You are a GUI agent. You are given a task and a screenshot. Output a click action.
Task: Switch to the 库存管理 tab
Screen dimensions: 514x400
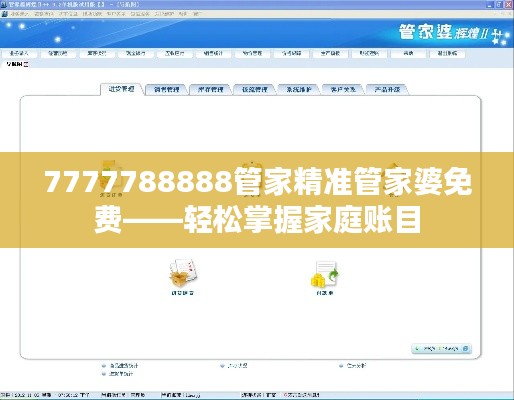click(211, 89)
